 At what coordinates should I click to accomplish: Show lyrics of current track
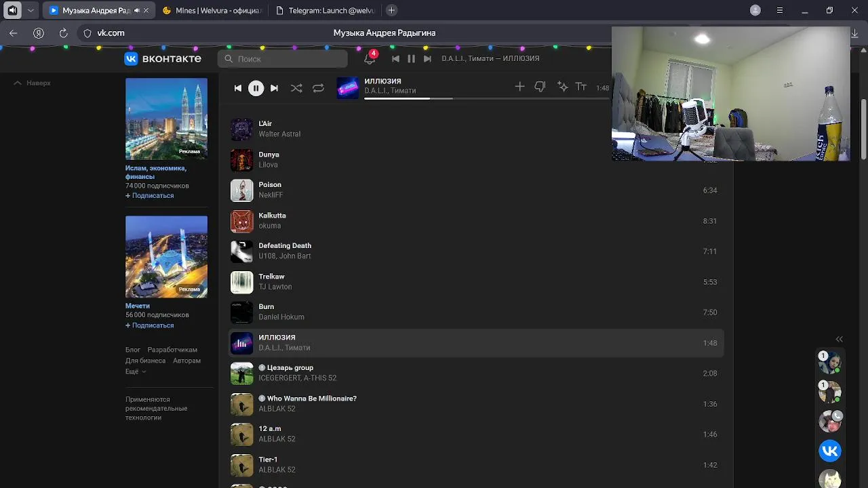pyautogui.click(x=581, y=87)
